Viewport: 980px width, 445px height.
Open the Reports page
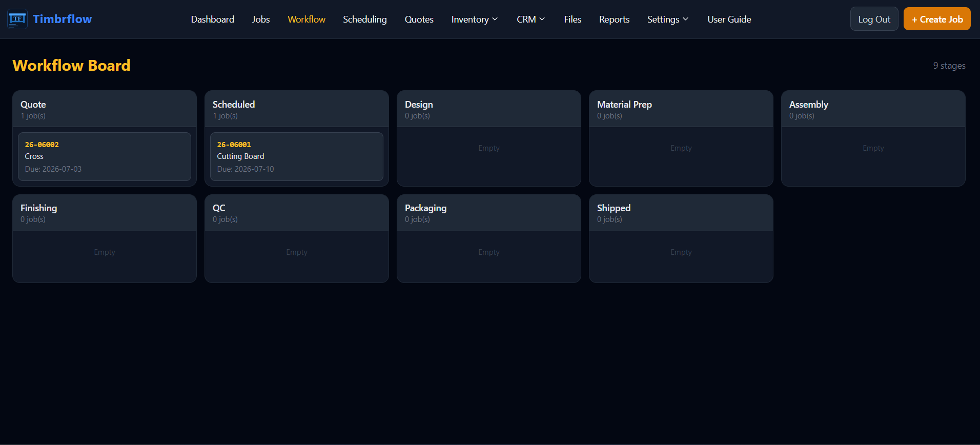click(614, 19)
